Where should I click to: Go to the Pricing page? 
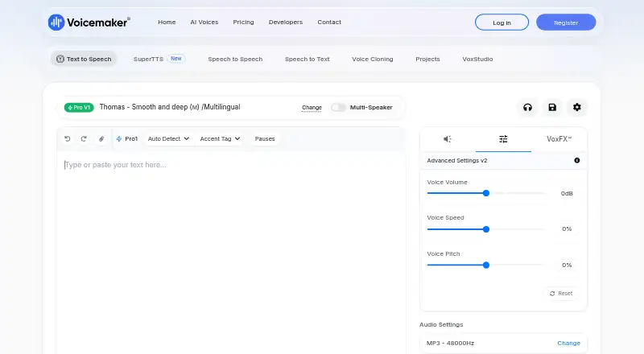243,23
